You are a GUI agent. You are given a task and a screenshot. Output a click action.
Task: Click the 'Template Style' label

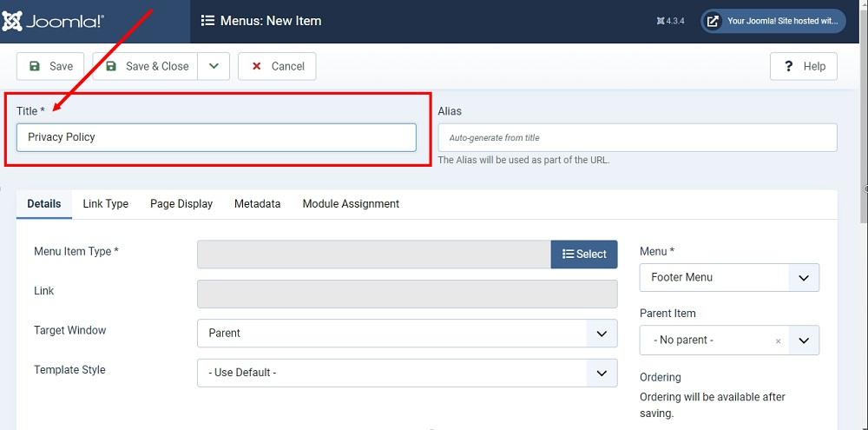point(69,369)
